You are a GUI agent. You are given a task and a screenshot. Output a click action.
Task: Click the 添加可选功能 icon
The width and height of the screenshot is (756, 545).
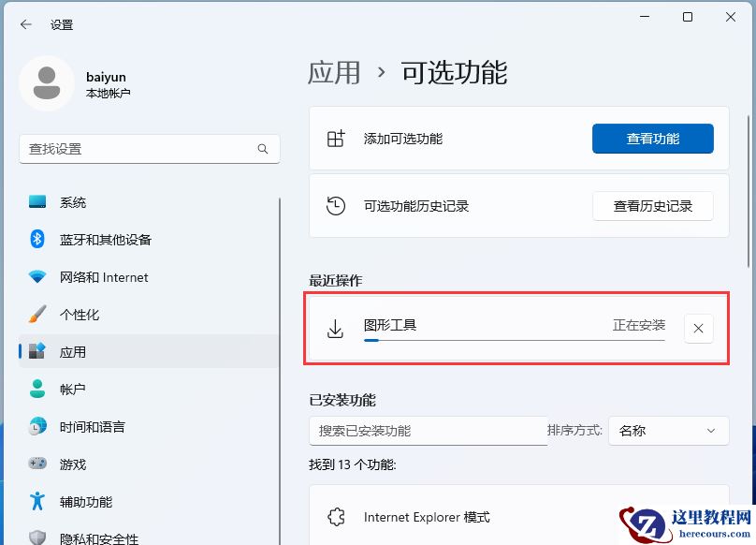(x=335, y=138)
